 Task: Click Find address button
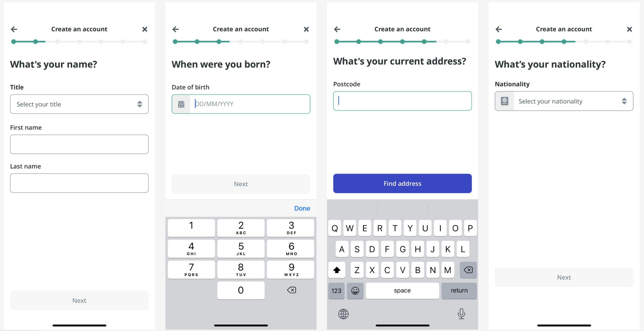click(402, 183)
